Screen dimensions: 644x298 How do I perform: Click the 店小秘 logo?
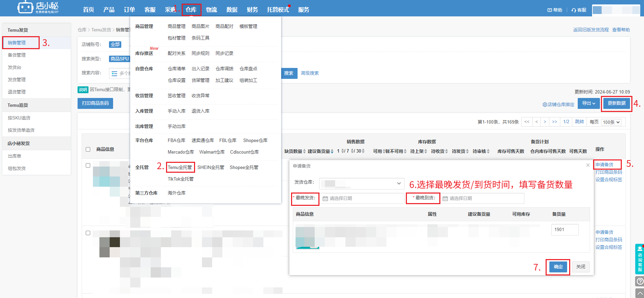(x=38, y=8)
